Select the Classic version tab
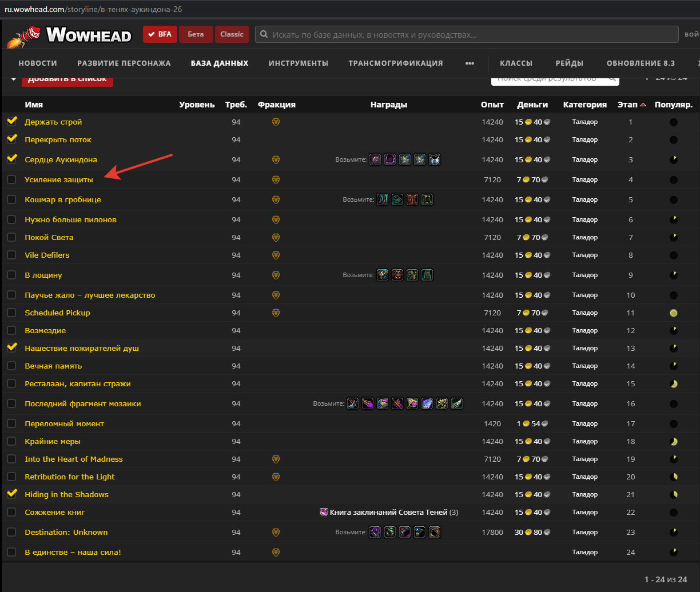700x592 pixels. click(232, 34)
